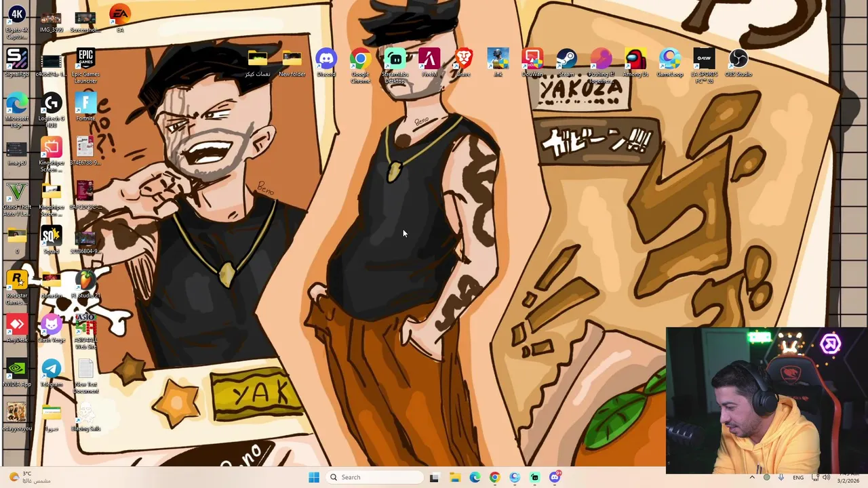868x488 pixels.
Task: Select the Microsoft Edge desktop icon
Action: coord(17,110)
